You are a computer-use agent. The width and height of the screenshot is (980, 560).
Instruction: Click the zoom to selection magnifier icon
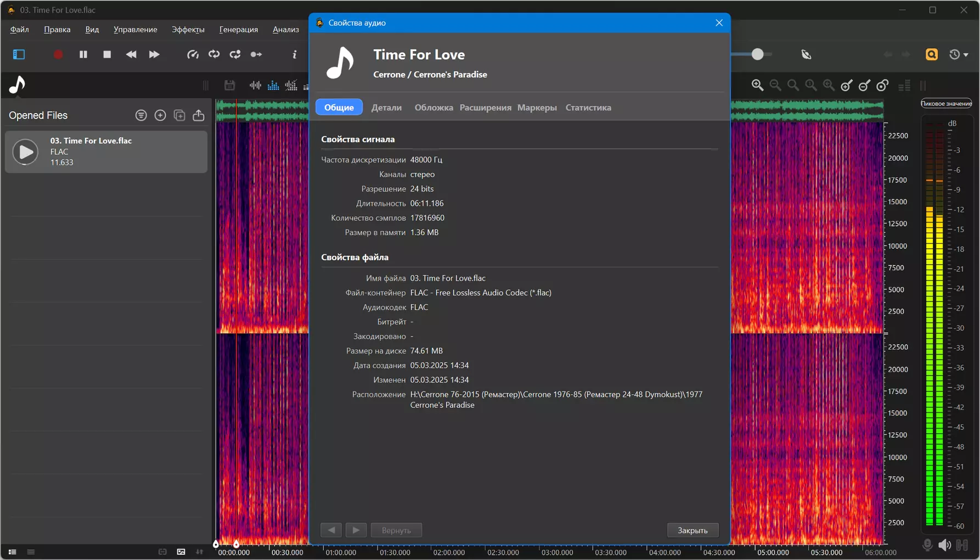pos(793,85)
